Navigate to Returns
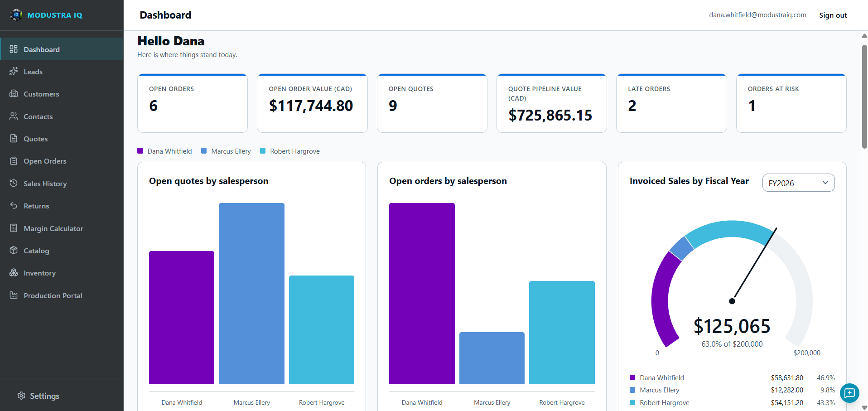 pyautogui.click(x=62, y=206)
